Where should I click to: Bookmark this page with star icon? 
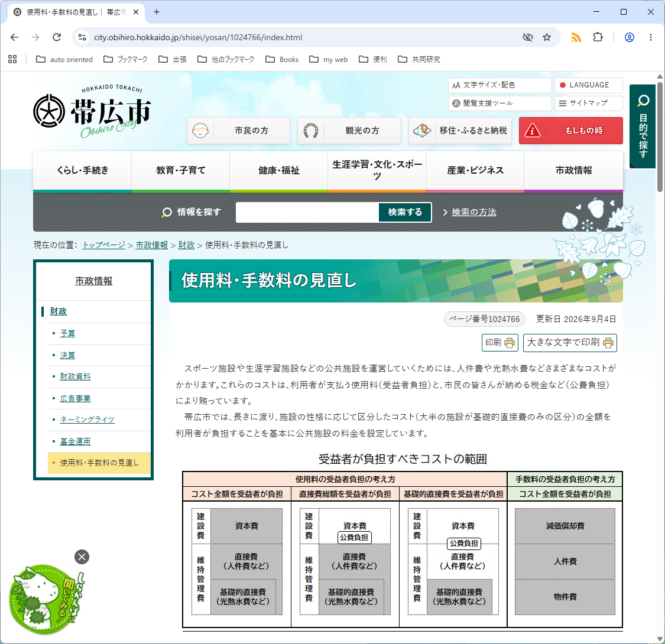(547, 37)
